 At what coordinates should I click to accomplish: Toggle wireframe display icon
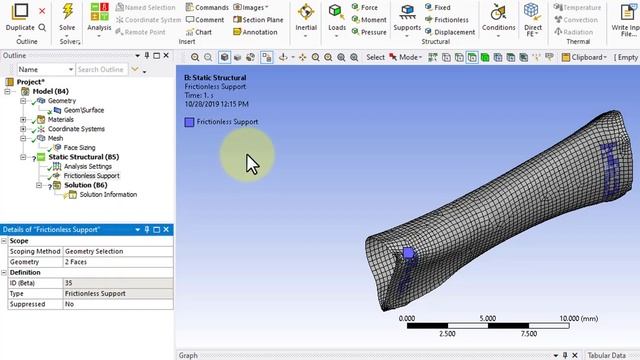click(x=238, y=58)
